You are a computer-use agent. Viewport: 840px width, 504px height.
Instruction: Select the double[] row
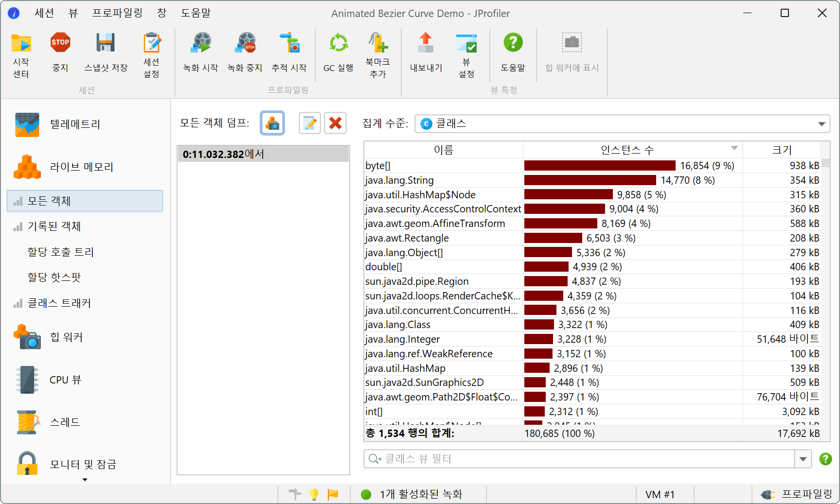(592, 267)
